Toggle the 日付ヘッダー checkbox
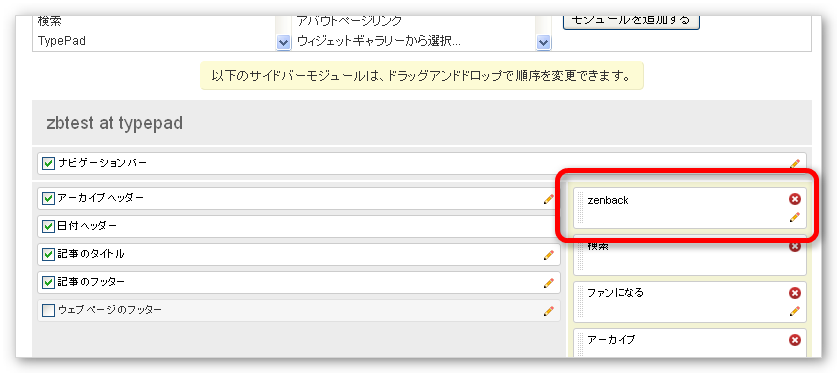The height and width of the screenshot is (373, 837). click(x=49, y=227)
